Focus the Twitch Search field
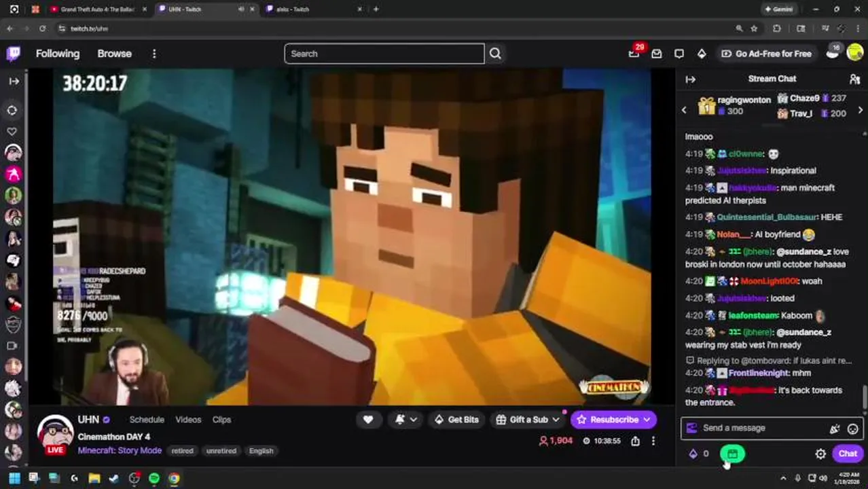Screen dimensions: 868x489 pyautogui.click(x=384, y=54)
